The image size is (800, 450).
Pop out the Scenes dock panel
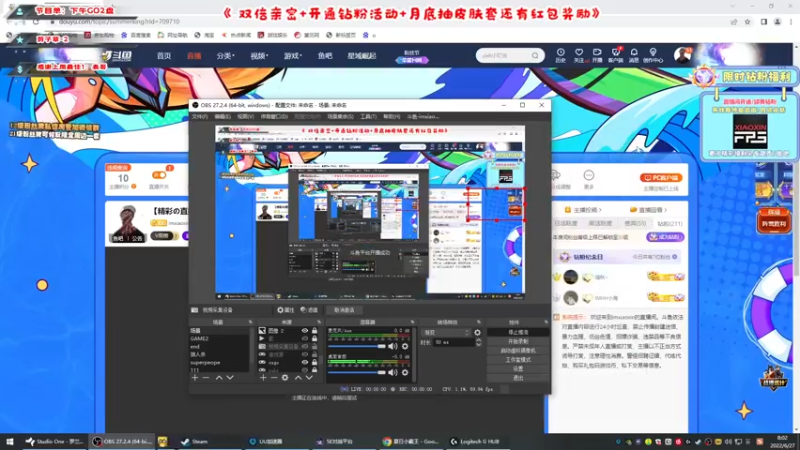[x=250, y=322]
